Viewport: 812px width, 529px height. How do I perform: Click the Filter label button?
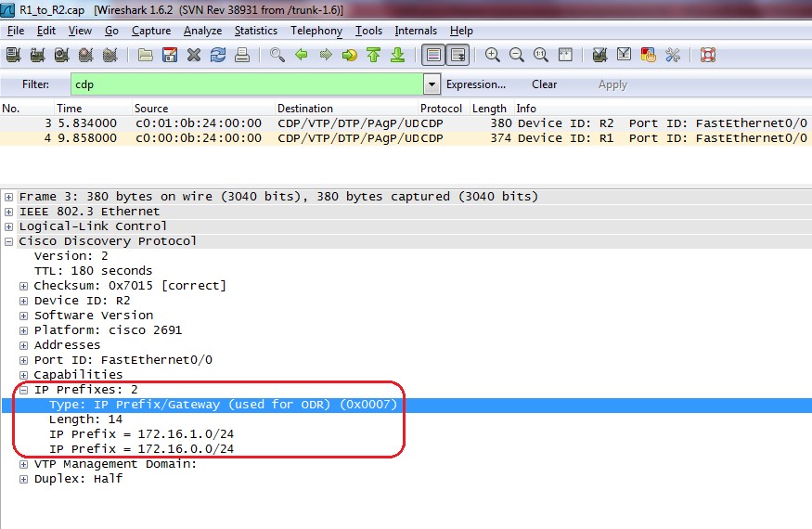coord(35,84)
